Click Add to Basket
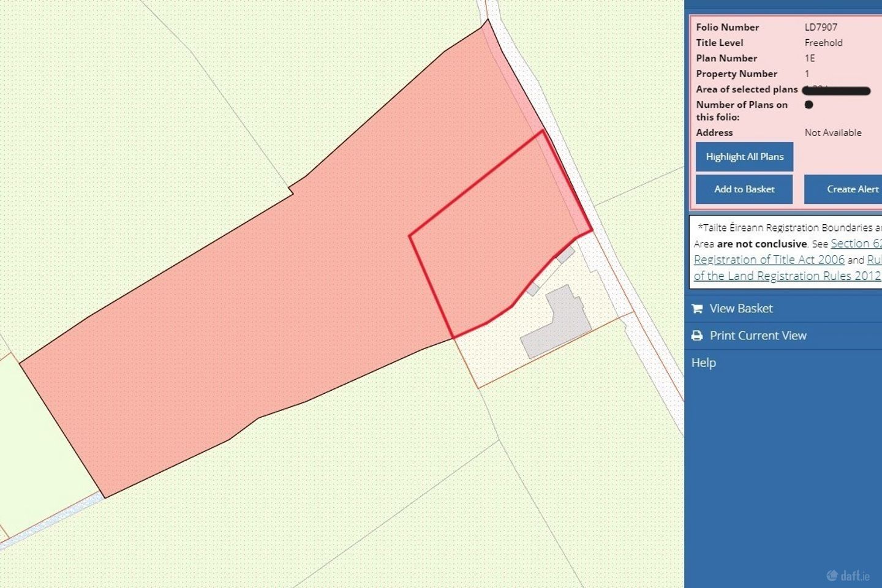The width and height of the screenshot is (882, 588). (x=744, y=189)
